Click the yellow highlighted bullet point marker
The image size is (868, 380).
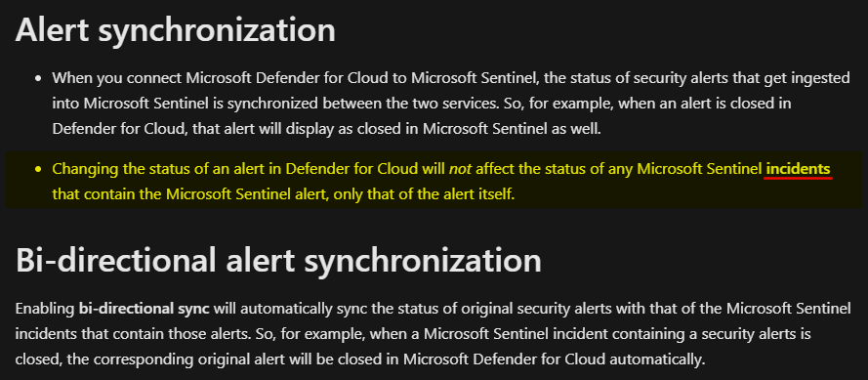click(x=38, y=169)
